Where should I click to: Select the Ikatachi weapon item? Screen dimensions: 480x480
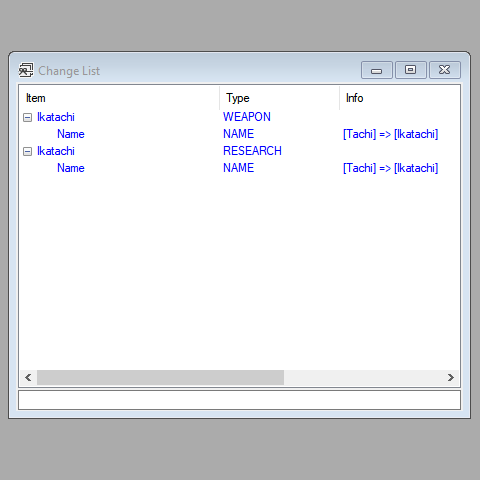[56, 117]
